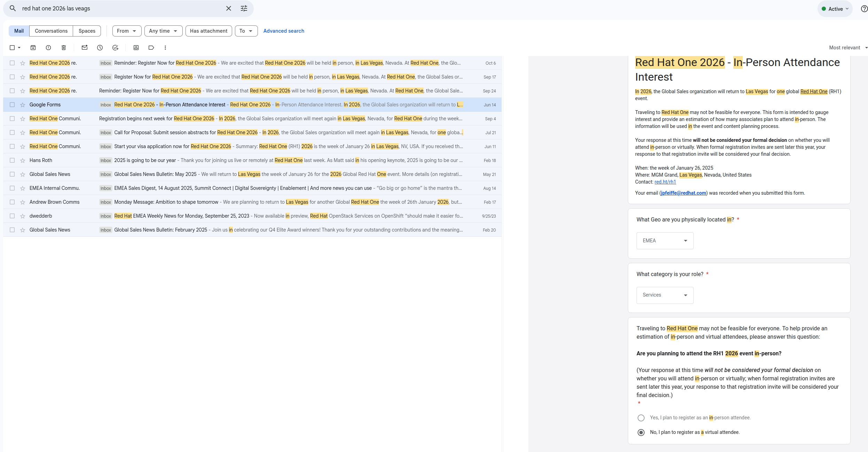Star the Google Forms email

pos(23,105)
